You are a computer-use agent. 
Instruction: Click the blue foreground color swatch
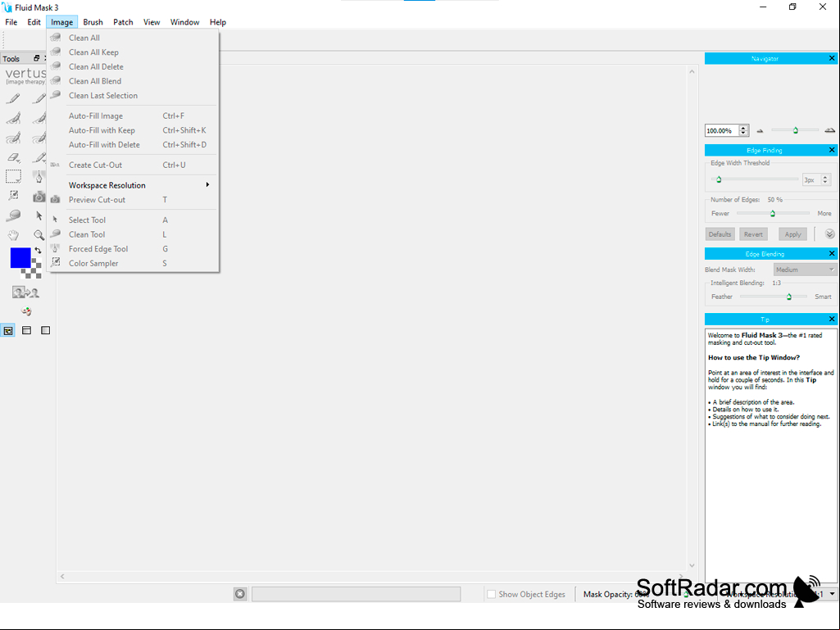coord(20,258)
